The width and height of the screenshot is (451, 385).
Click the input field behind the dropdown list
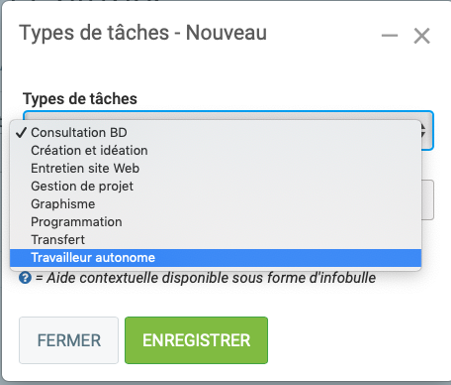(x=428, y=200)
